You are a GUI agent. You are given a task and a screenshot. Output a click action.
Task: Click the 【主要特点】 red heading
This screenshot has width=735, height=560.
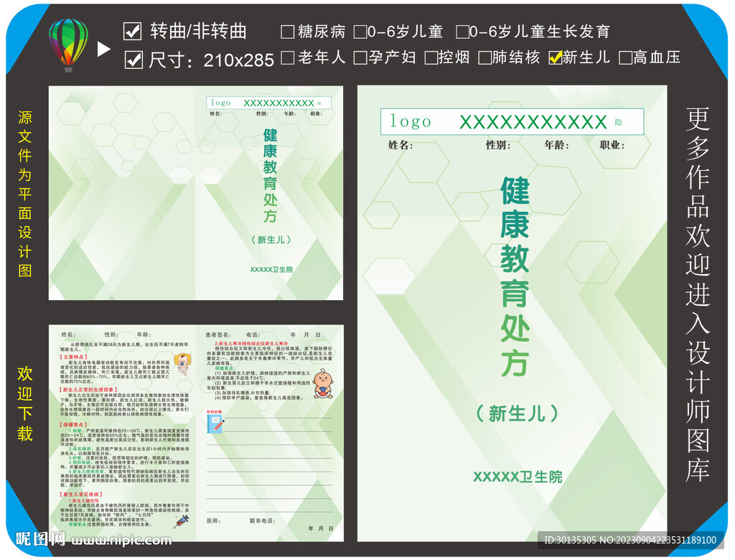(x=72, y=357)
